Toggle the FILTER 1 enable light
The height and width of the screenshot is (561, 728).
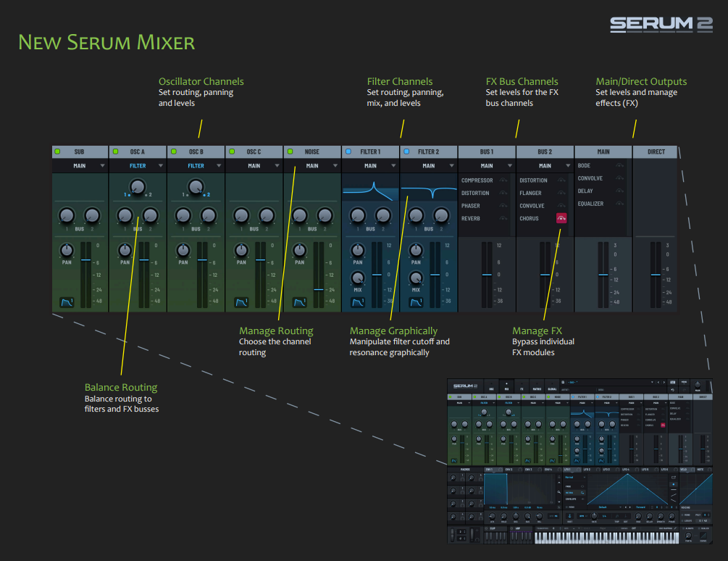pos(348,151)
